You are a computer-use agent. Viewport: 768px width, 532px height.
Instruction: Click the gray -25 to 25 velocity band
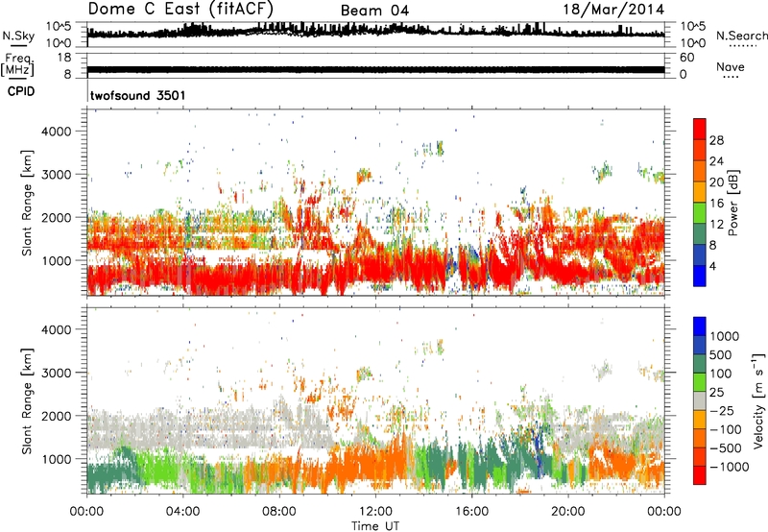tap(700, 400)
